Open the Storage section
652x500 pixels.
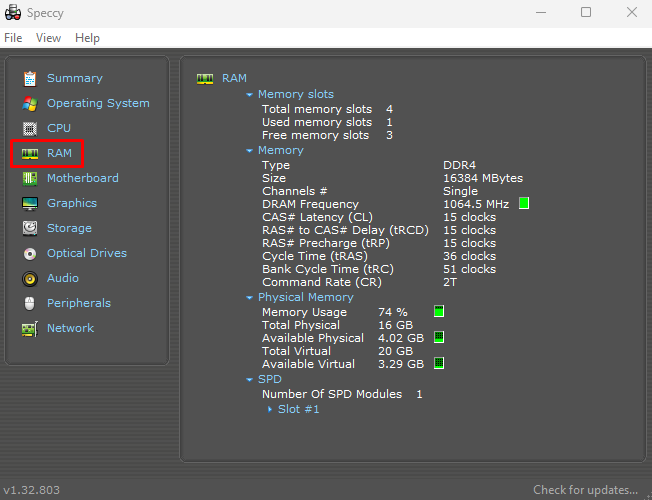coord(69,228)
